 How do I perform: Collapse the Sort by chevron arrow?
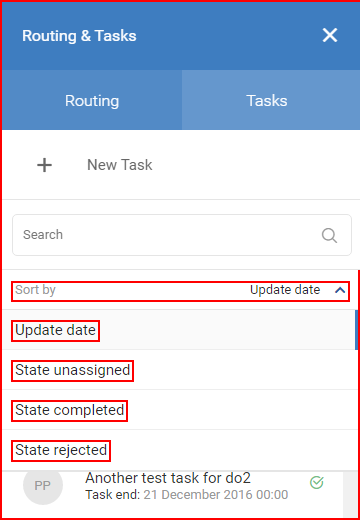(340, 290)
